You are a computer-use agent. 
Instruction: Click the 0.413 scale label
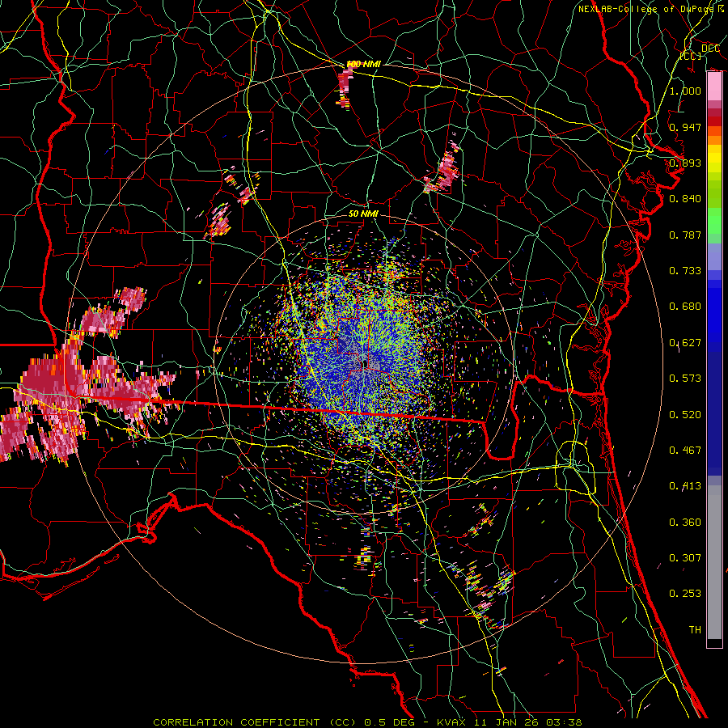[685, 486]
